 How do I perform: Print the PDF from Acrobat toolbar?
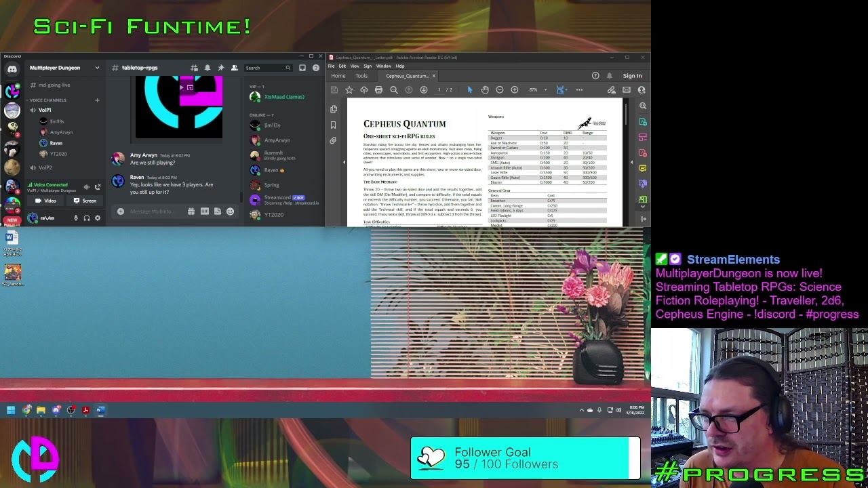point(378,90)
